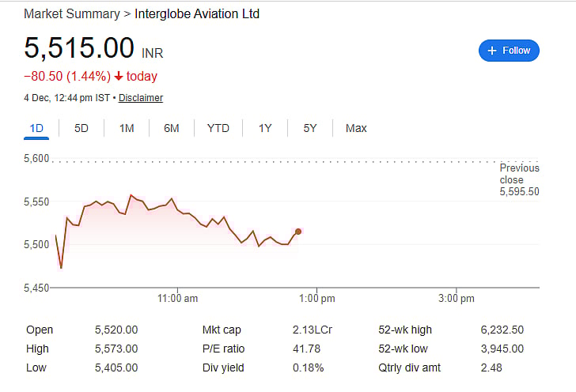Click the current price dot on chart
576x392 pixels.
[x=297, y=232]
